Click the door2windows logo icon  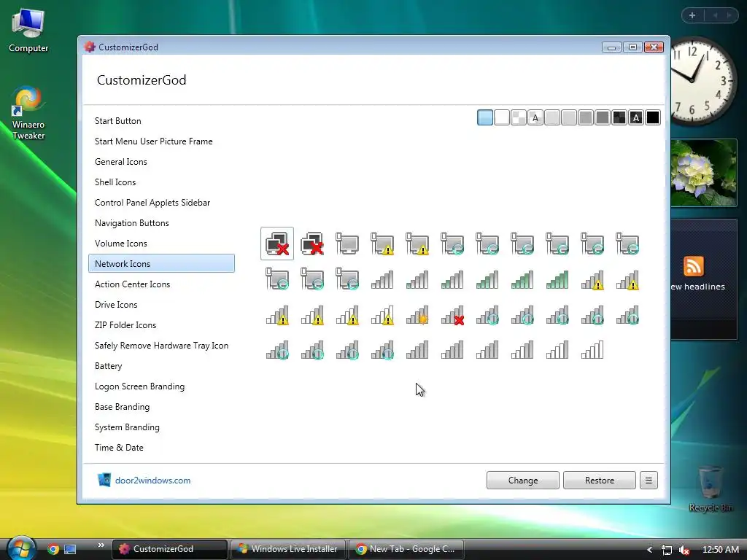click(x=104, y=480)
